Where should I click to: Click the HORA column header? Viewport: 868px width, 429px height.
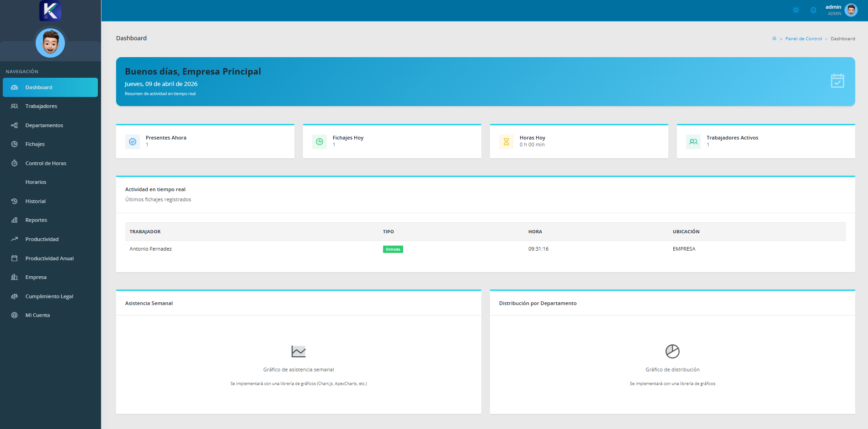[535, 232]
